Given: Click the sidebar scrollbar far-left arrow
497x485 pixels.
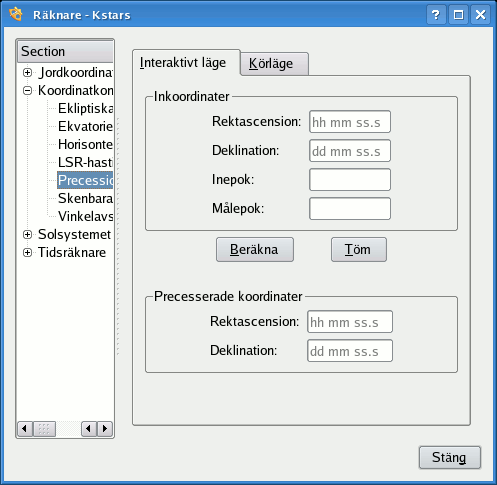Looking at the screenshot, I should (24, 428).
